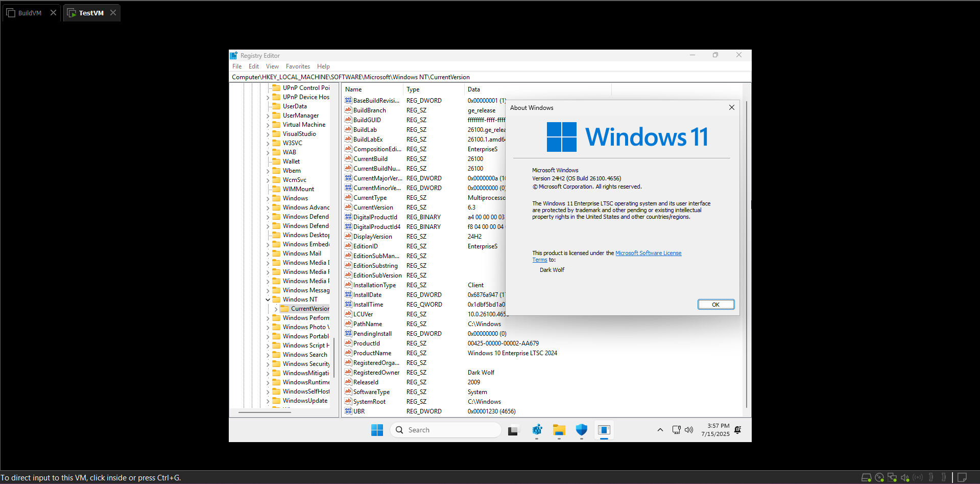Open the Windows Start menu

pyautogui.click(x=377, y=430)
